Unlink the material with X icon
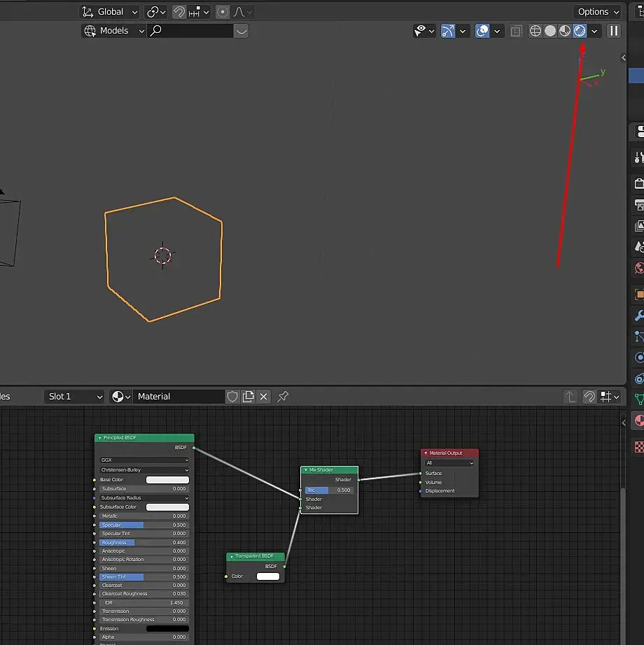The width and height of the screenshot is (644, 645). 264,397
